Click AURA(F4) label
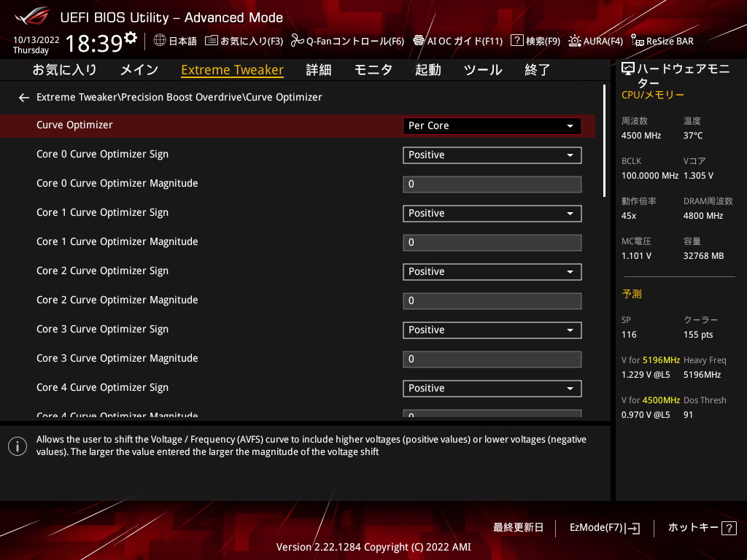Image resolution: width=747 pixels, height=560 pixels. pos(603,41)
